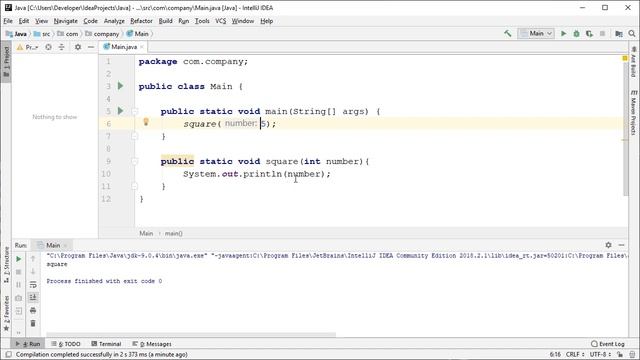640x360 pixels.
Task: Run Main with coverage icon
Action: pyautogui.click(x=589, y=33)
